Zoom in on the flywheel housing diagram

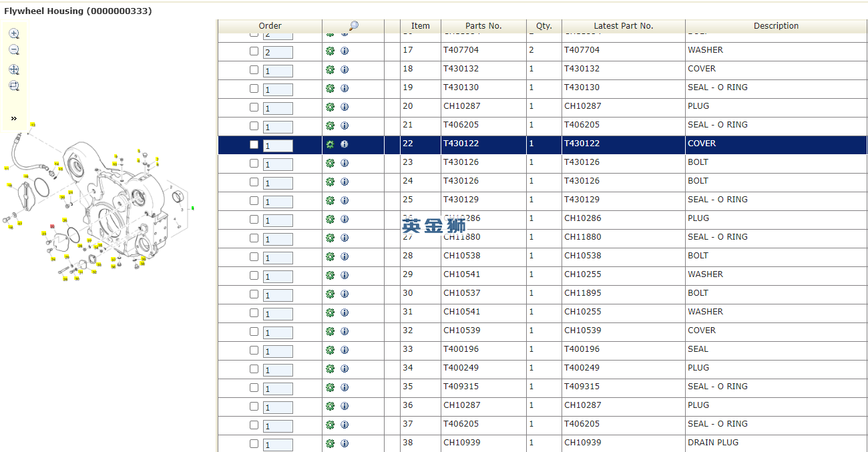[14, 33]
